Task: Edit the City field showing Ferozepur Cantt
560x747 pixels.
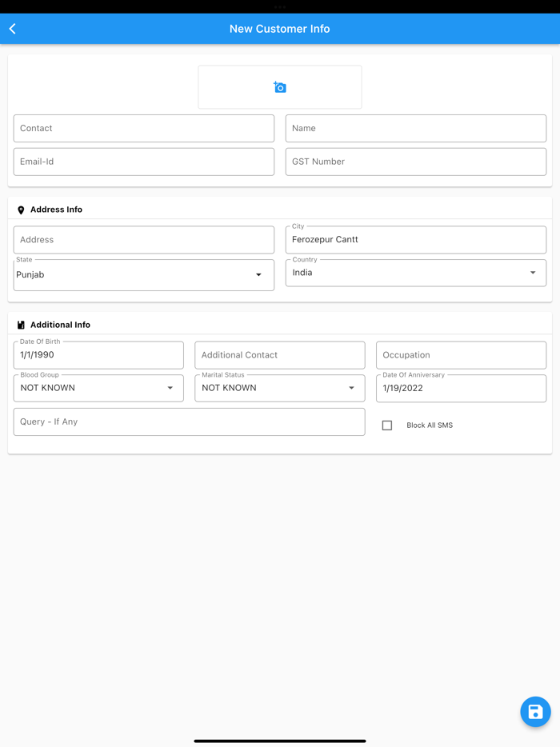Action: pyautogui.click(x=415, y=239)
